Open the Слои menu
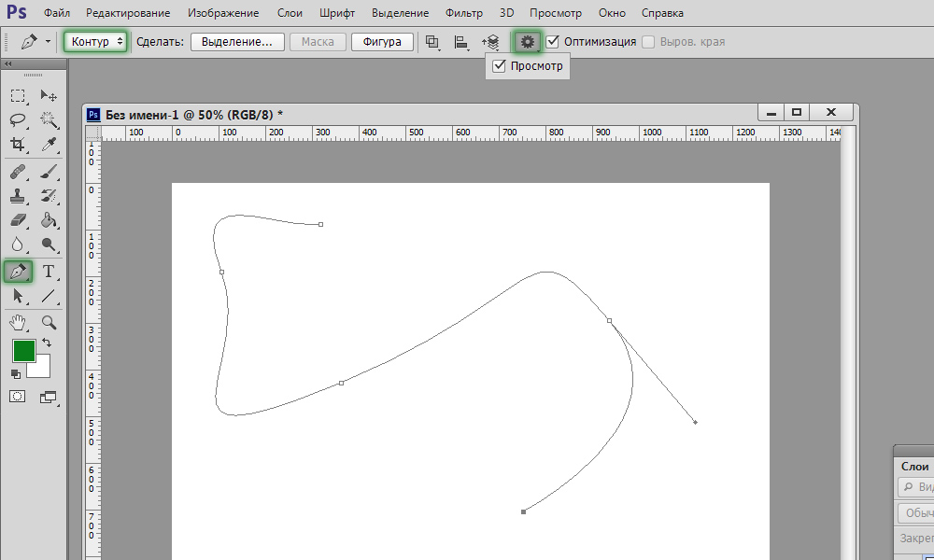Image resolution: width=934 pixels, height=560 pixels. pyautogui.click(x=290, y=12)
